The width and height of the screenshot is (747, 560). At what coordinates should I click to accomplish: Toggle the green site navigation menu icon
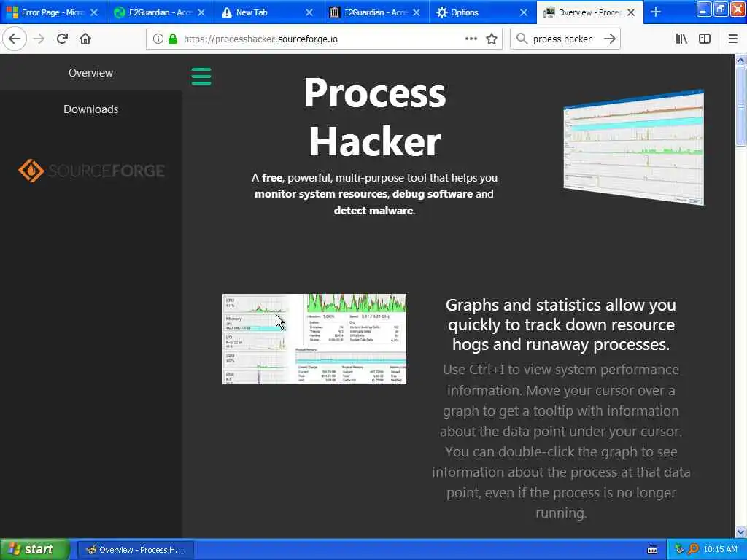[x=201, y=76]
